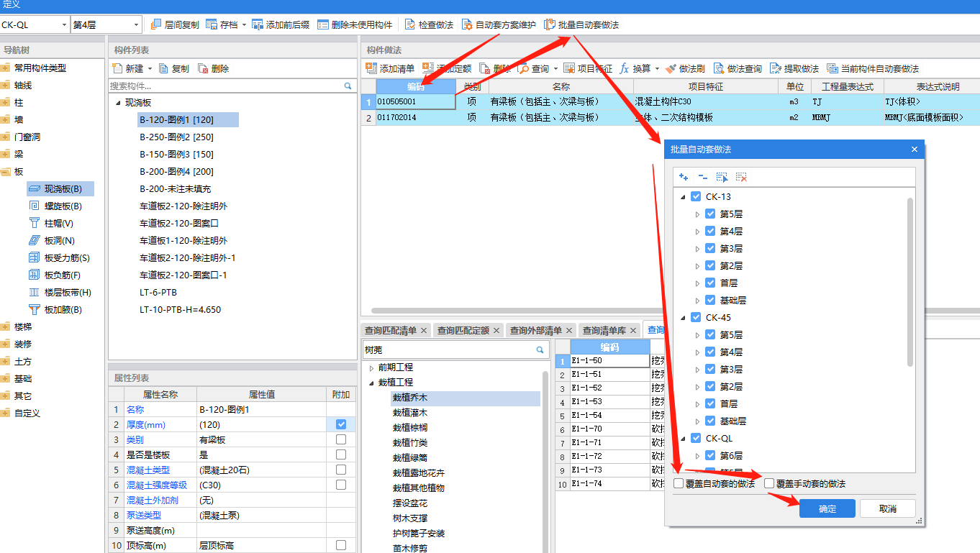Click the batch dialog tree scrollbar
Screen dimensions: 980x553
pos(910,283)
